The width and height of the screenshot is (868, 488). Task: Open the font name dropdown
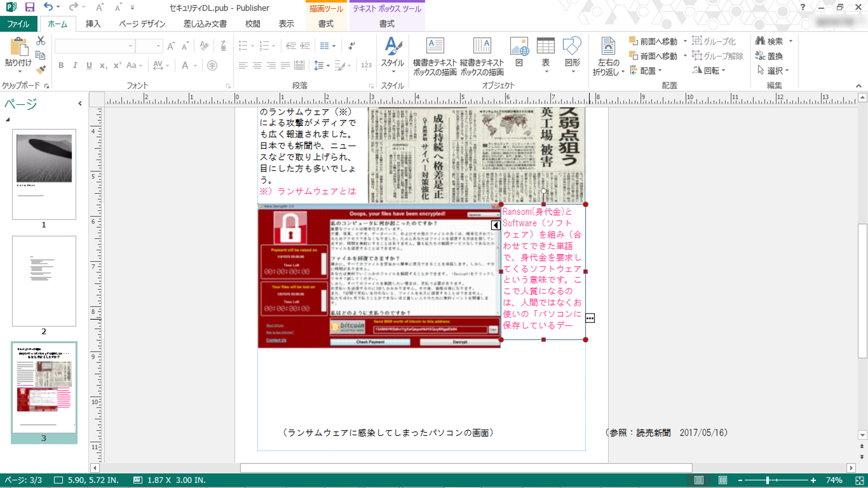[x=130, y=46]
